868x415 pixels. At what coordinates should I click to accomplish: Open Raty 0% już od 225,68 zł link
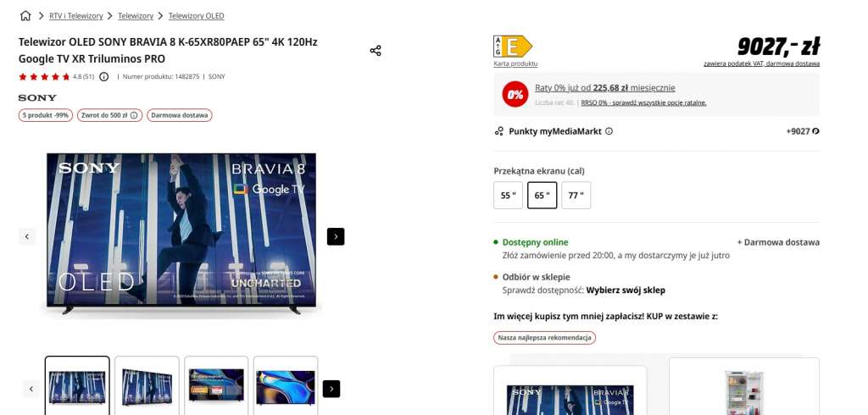pos(605,88)
